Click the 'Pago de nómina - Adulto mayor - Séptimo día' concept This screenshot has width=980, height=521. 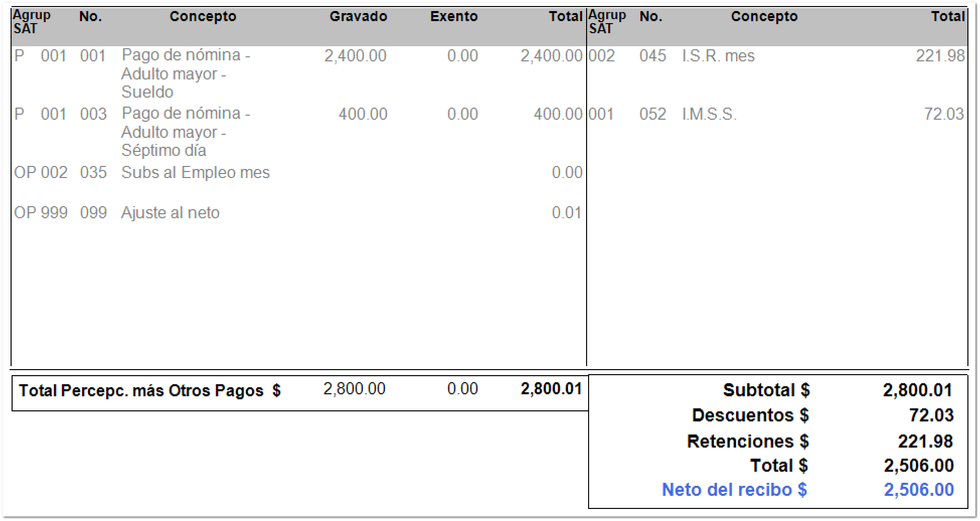coord(186,132)
